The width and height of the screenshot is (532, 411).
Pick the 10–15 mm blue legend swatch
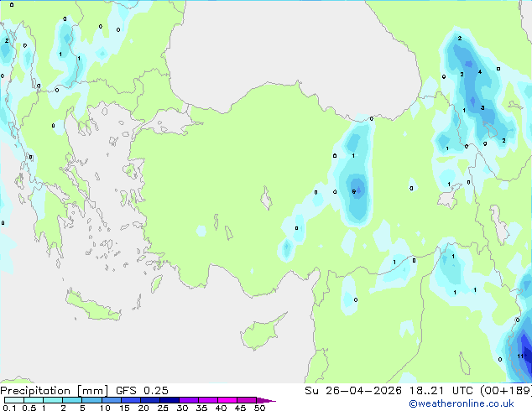click(111, 400)
